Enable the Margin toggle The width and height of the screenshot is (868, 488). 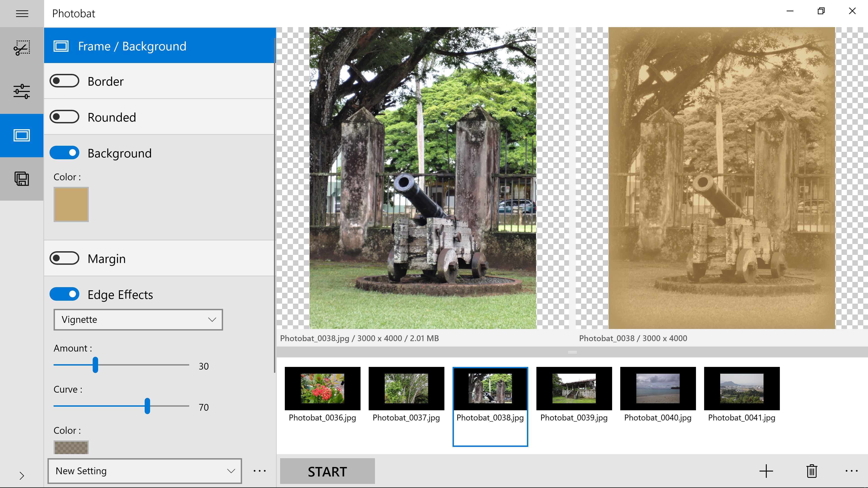(64, 258)
